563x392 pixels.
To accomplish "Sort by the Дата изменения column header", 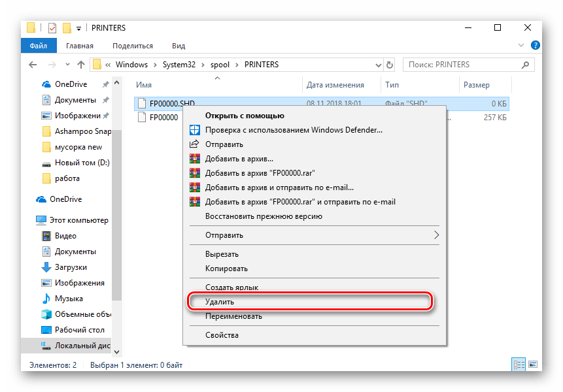I will [x=335, y=85].
